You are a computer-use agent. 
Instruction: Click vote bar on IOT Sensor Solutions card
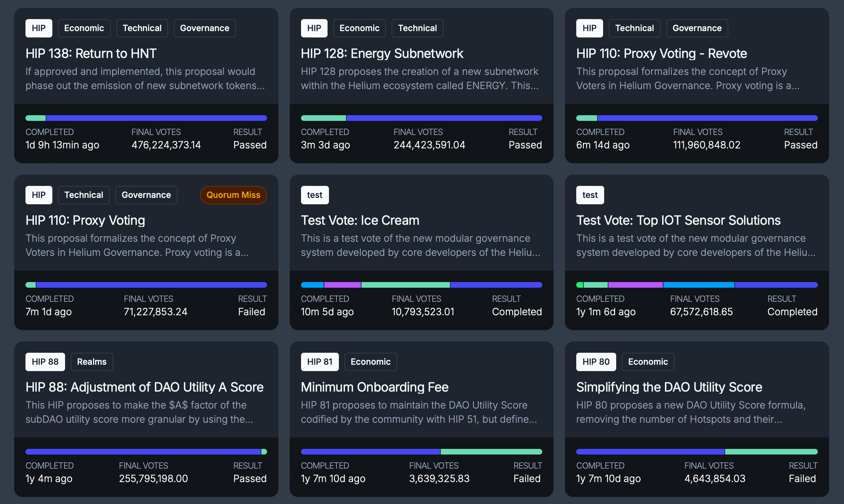697,285
